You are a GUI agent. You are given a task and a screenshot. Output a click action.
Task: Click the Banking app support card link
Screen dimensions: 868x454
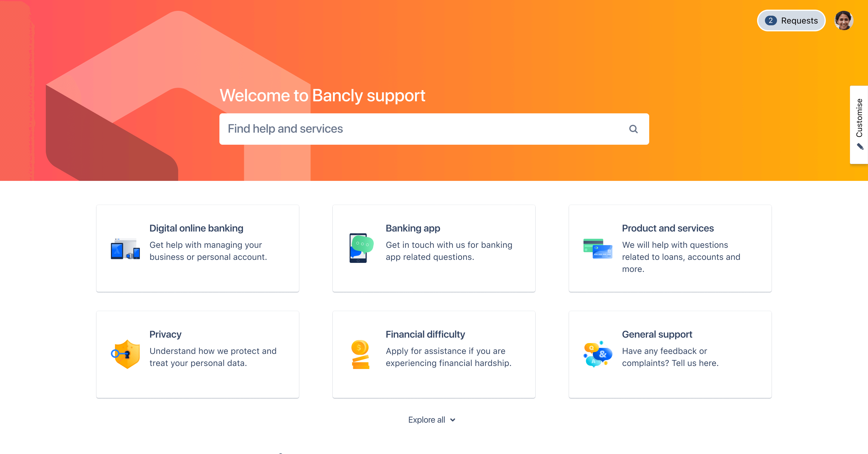click(x=434, y=248)
